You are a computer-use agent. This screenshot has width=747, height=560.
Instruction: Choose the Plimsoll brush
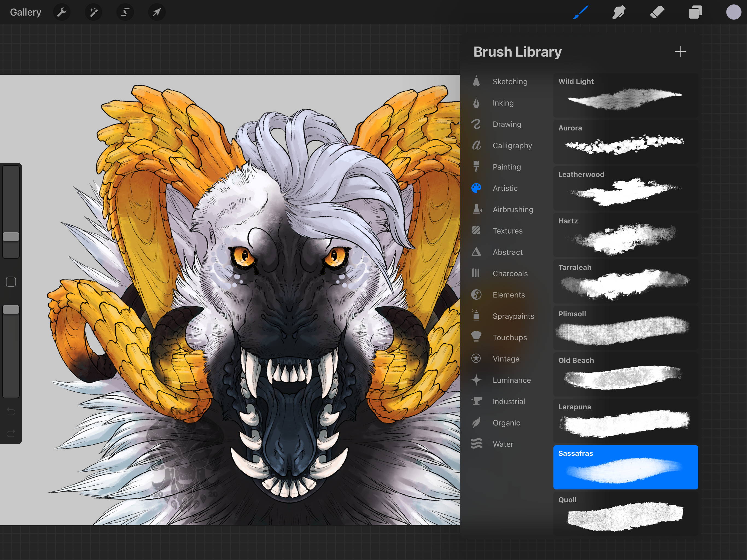click(625, 328)
